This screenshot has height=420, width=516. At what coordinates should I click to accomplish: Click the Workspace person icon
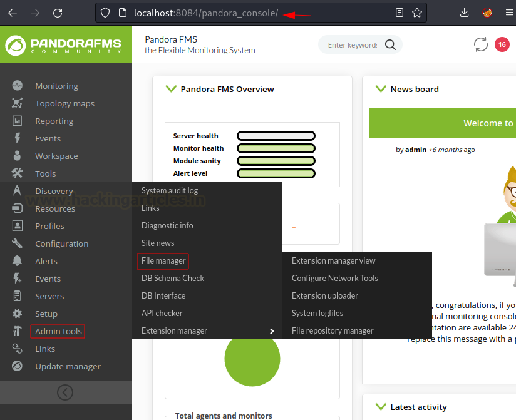pos(17,156)
